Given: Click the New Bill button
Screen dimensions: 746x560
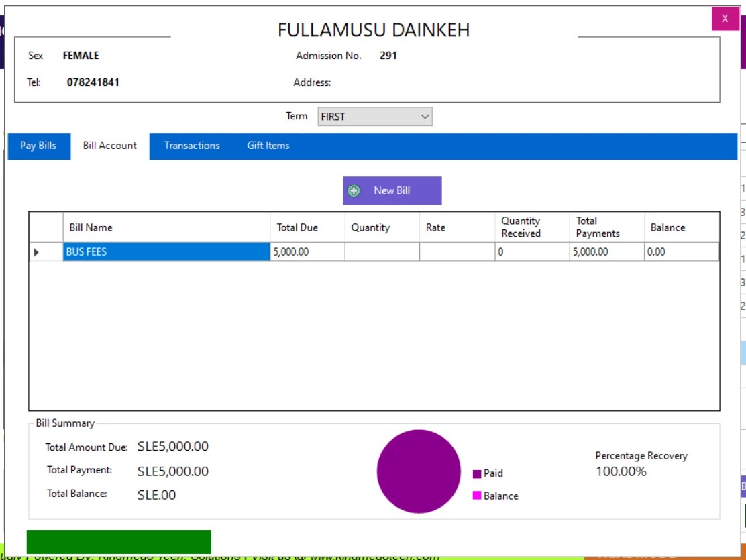Looking at the screenshot, I should [392, 190].
